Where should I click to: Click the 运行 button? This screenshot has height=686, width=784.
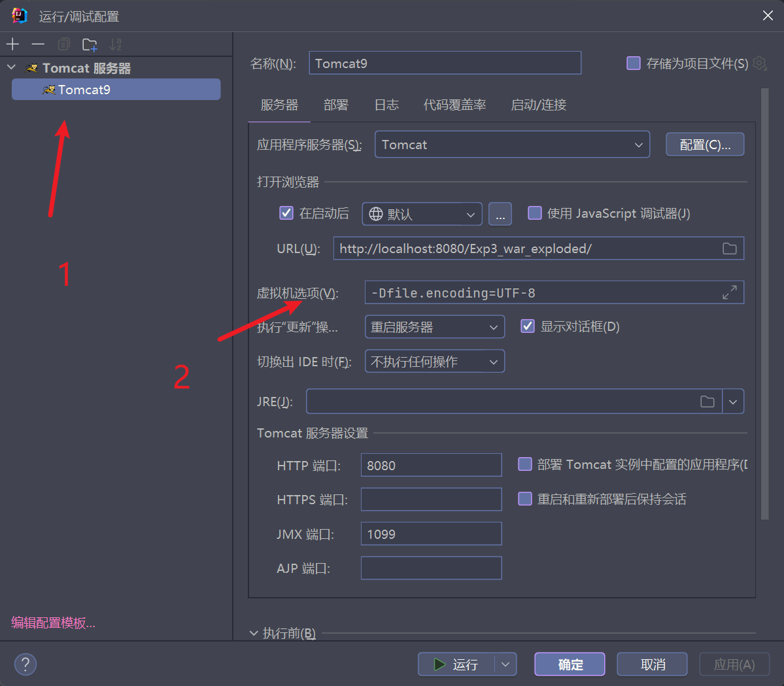(x=456, y=664)
